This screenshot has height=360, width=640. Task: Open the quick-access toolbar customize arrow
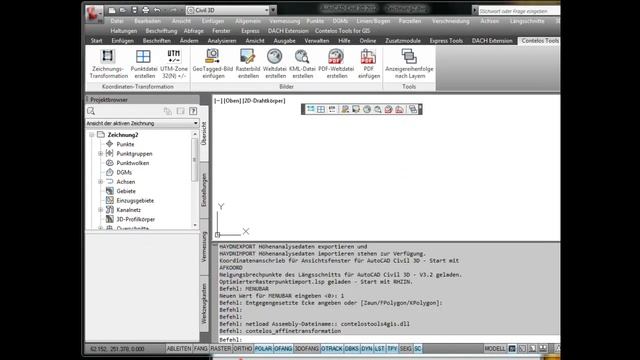point(273,10)
